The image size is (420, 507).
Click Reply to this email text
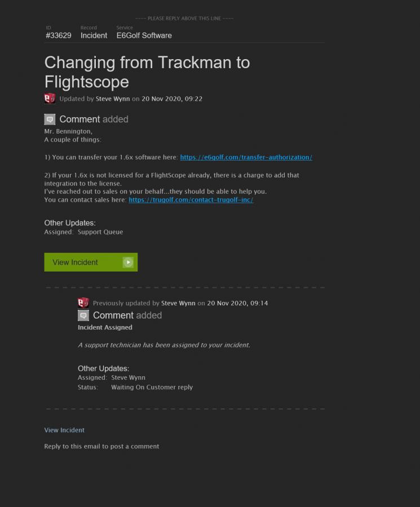point(101,446)
